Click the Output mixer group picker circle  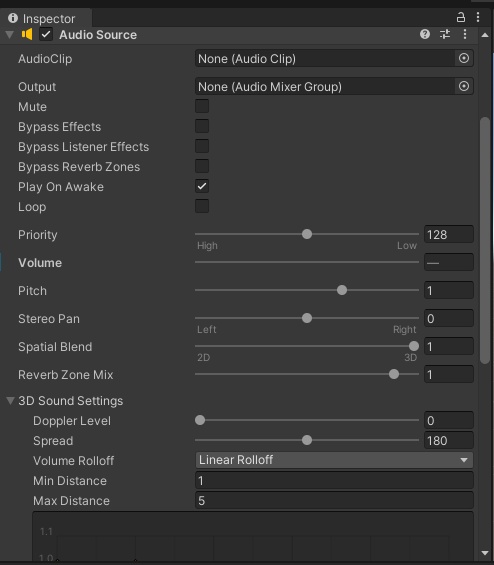[x=464, y=86]
